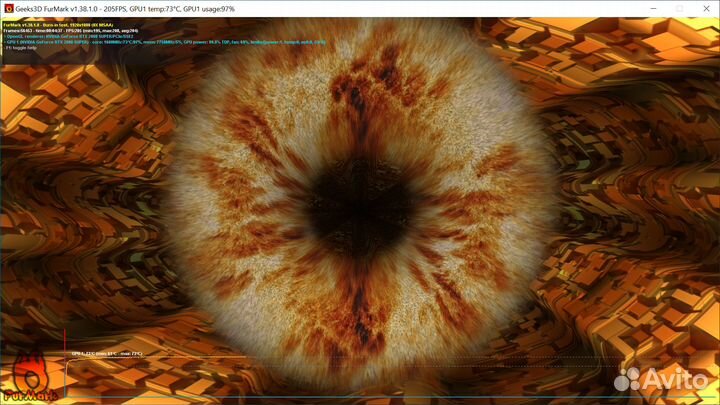Close the FurMark window
Image resolution: width=720 pixels, height=405 pixels.
point(706,8)
